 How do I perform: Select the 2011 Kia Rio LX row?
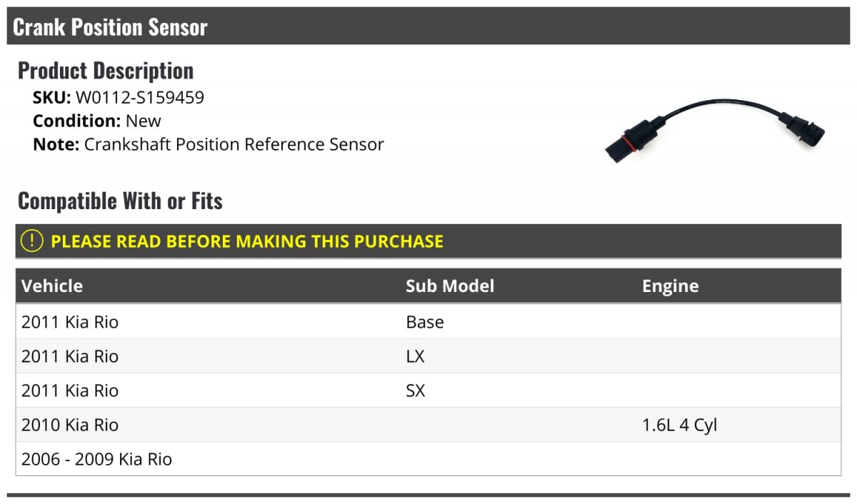click(428, 356)
